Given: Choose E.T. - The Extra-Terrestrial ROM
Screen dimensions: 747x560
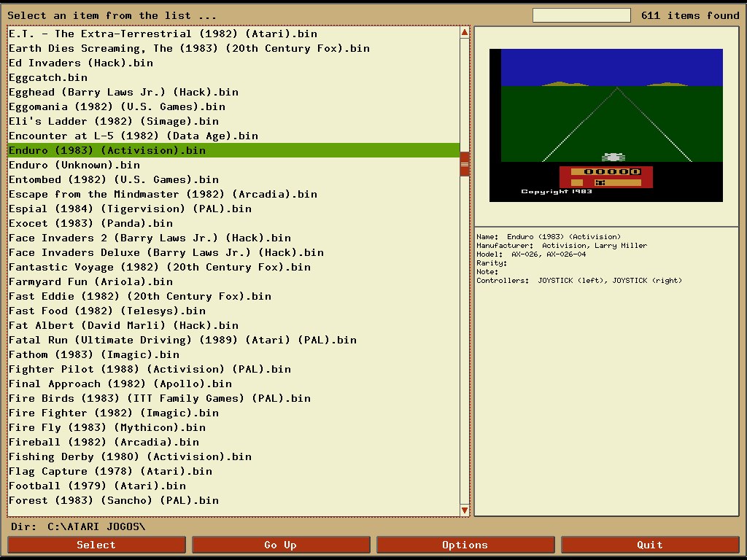Looking at the screenshot, I should tap(163, 34).
